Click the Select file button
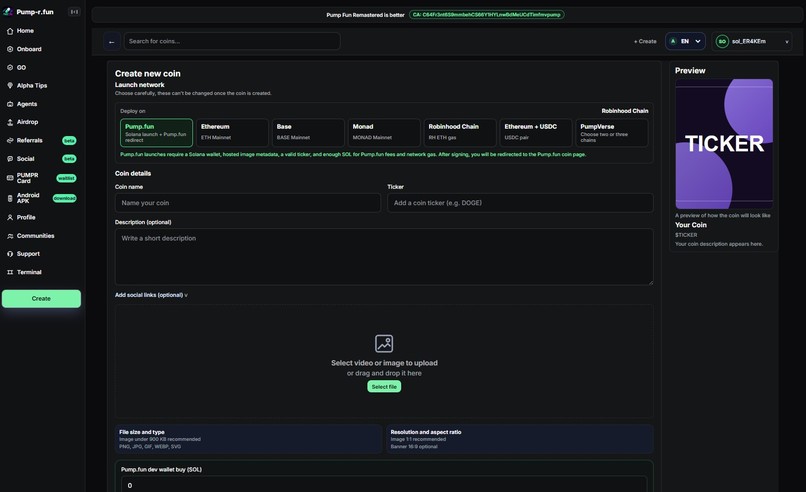The width and height of the screenshot is (806, 492). 384,387
